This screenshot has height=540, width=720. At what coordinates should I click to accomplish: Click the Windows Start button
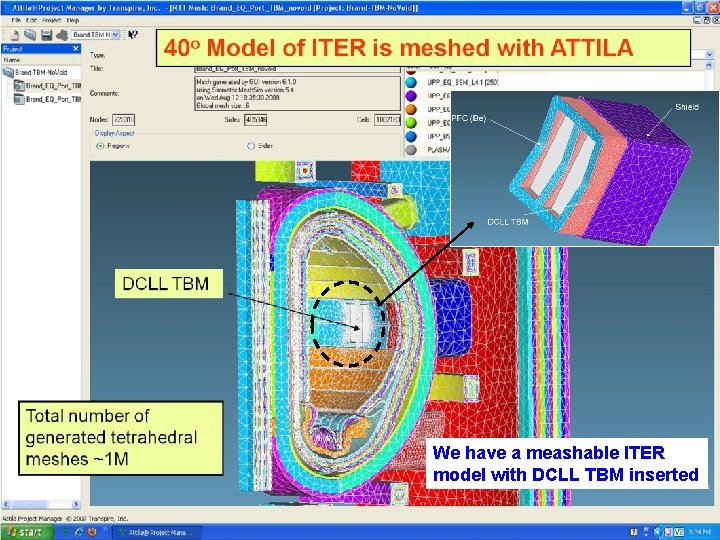(27, 532)
